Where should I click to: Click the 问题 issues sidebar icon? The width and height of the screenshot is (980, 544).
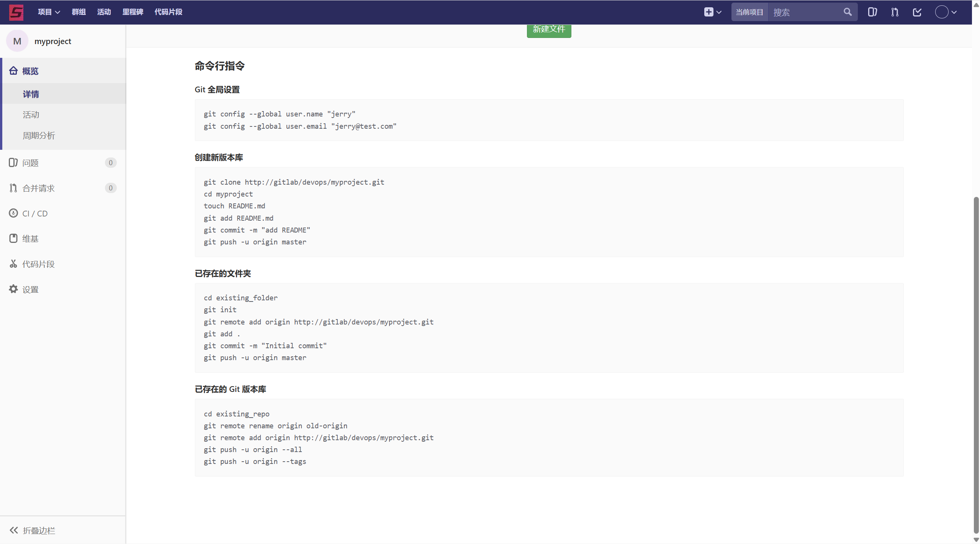(13, 163)
